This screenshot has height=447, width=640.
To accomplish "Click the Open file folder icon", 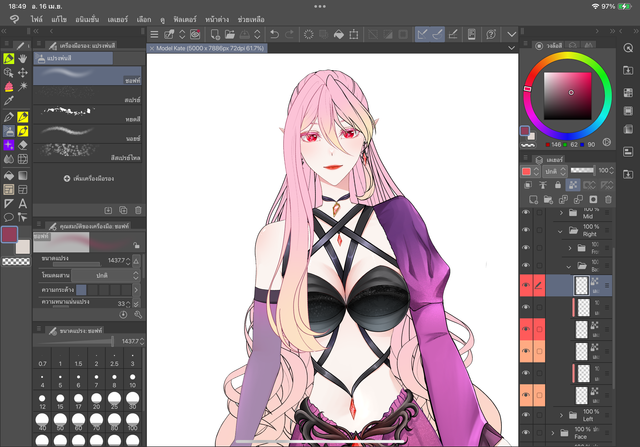I will [x=230, y=34].
